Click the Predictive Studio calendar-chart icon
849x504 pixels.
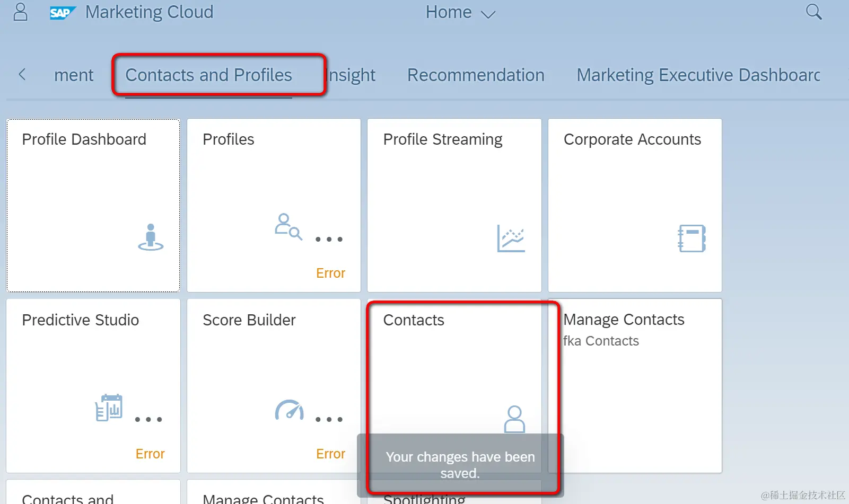click(109, 408)
